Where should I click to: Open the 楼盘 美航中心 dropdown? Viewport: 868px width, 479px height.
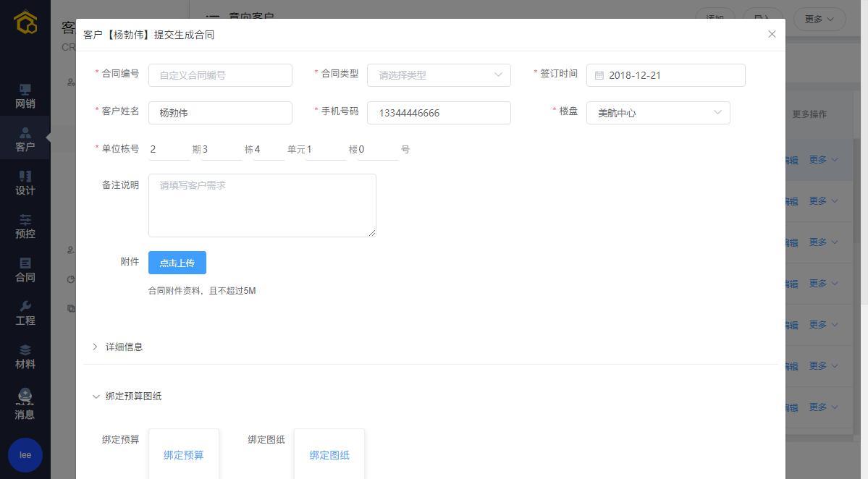[657, 113]
